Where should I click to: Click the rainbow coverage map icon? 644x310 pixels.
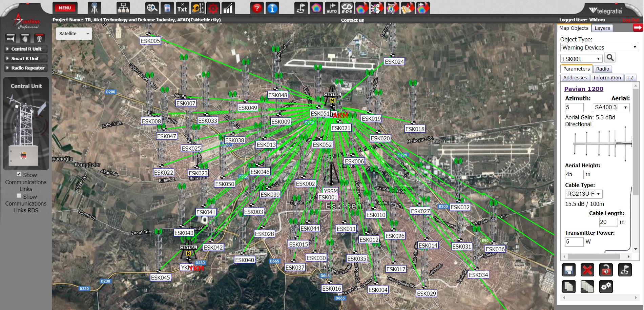pyautogui.click(x=316, y=8)
